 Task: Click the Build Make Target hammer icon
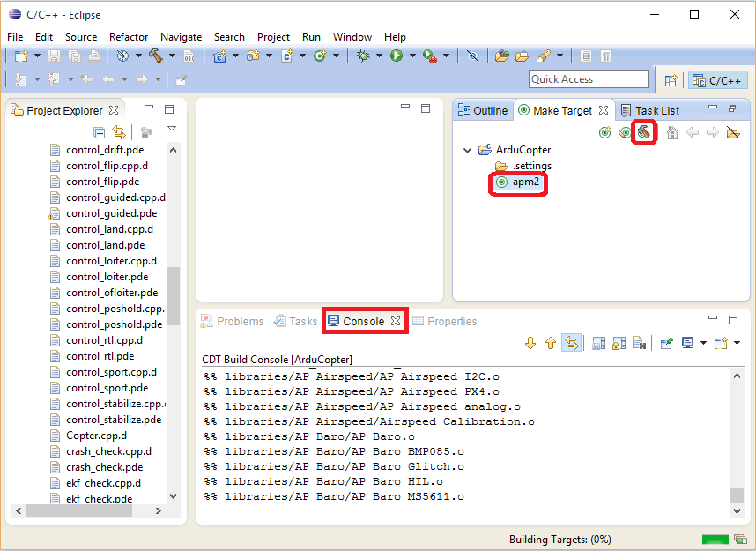click(x=645, y=133)
